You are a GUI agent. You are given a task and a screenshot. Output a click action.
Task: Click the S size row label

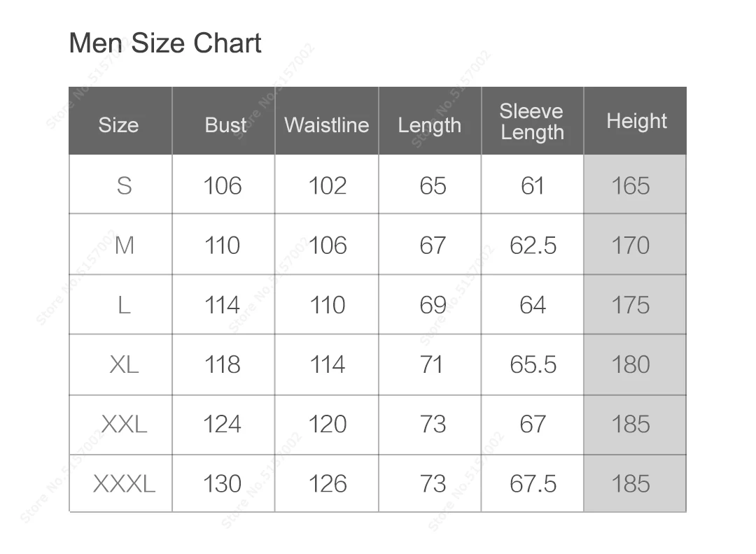coord(124,185)
